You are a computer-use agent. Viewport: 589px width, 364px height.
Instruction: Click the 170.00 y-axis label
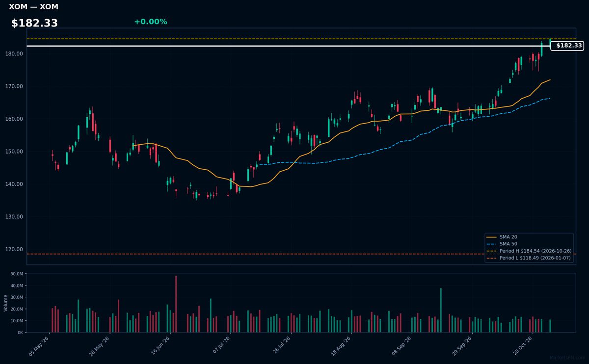[x=15, y=86]
